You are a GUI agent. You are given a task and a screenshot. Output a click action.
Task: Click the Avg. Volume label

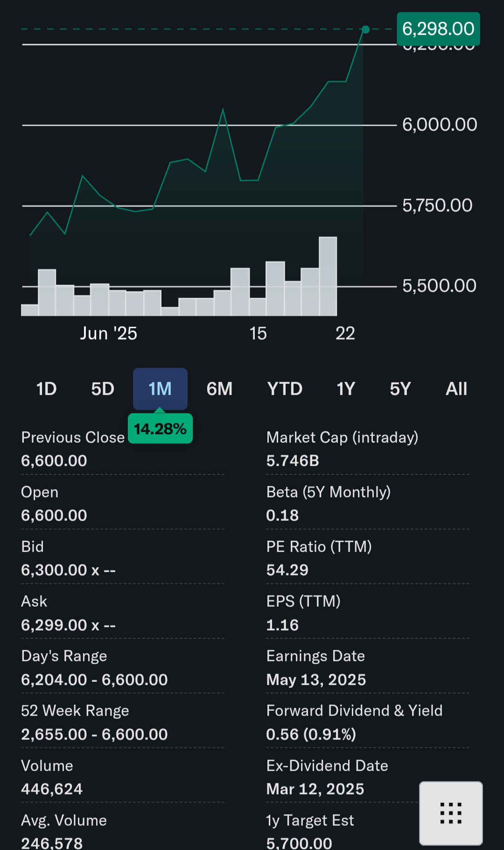click(x=64, y=821)
